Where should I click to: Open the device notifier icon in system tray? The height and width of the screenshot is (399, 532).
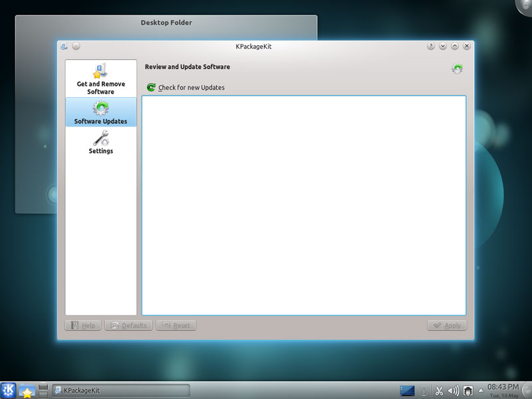pos(468,391)
